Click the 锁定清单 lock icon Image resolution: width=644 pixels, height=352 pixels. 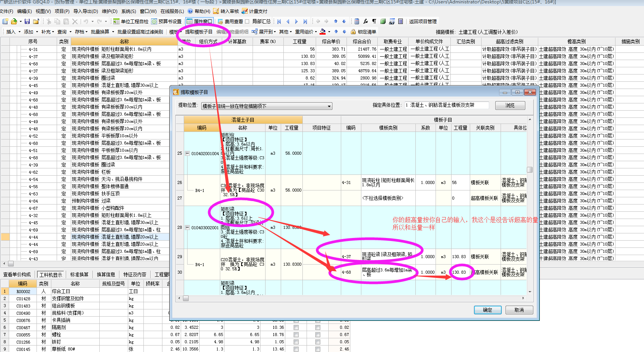coord(353,32)
